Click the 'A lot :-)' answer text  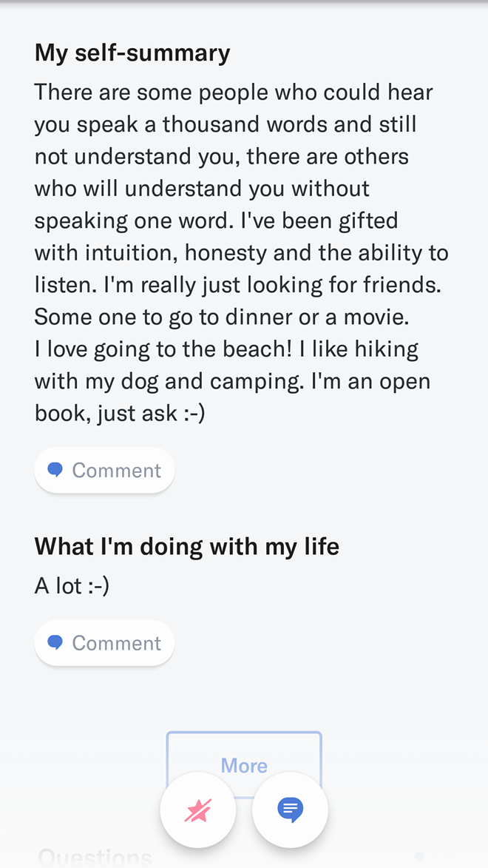[71, 585]
